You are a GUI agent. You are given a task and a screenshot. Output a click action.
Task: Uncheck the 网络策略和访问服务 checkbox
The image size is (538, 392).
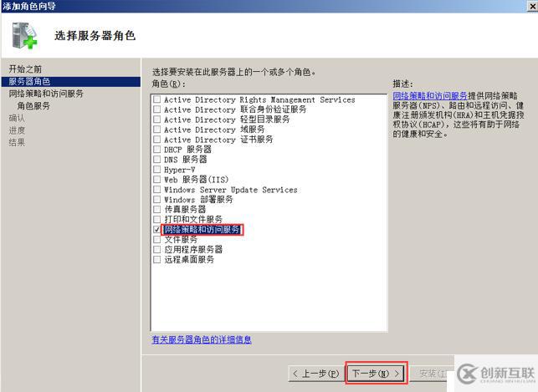tap(156, 229)
